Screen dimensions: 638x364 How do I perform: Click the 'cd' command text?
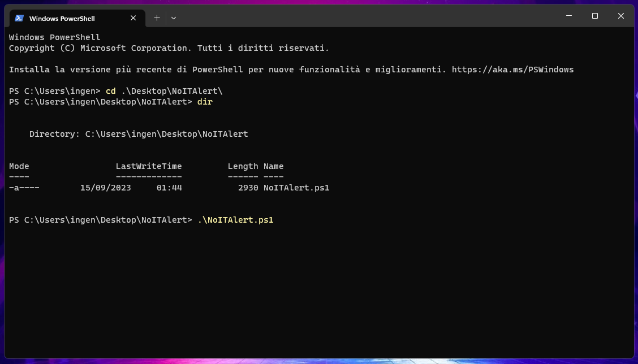pos(111,91)
